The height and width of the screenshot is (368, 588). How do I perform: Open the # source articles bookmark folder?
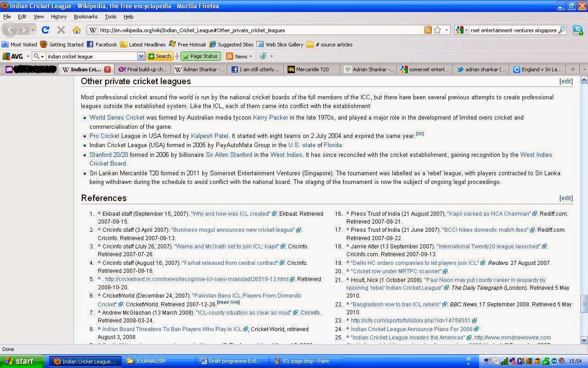tap(329, 44)
